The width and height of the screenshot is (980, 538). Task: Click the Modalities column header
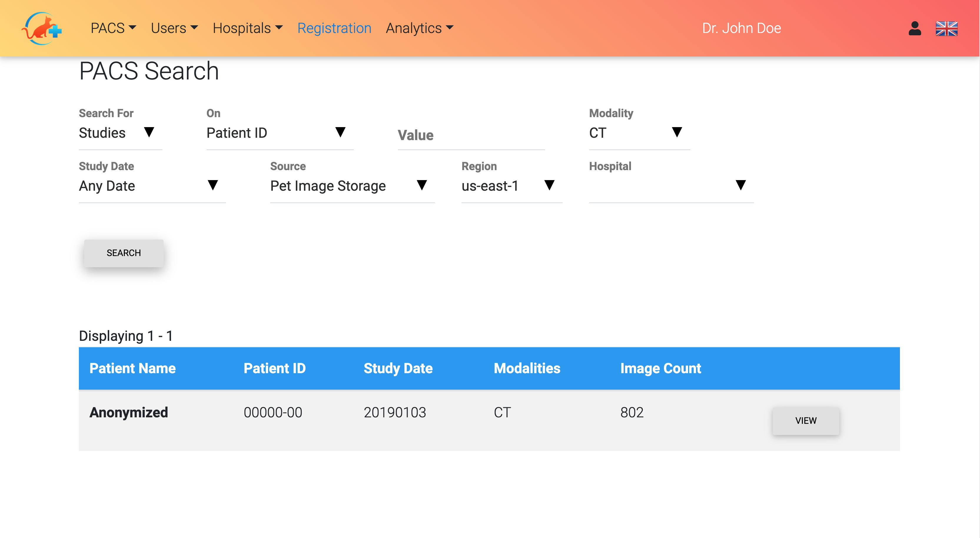click(527, 368)
